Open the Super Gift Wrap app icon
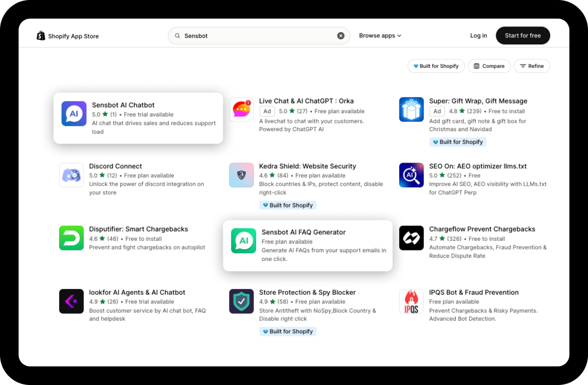The width and height of the screenshot is (588, 385). [411, 109]
